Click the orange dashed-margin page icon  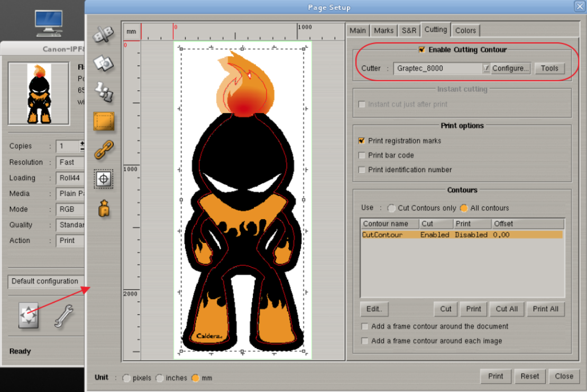tap(104, 122)
